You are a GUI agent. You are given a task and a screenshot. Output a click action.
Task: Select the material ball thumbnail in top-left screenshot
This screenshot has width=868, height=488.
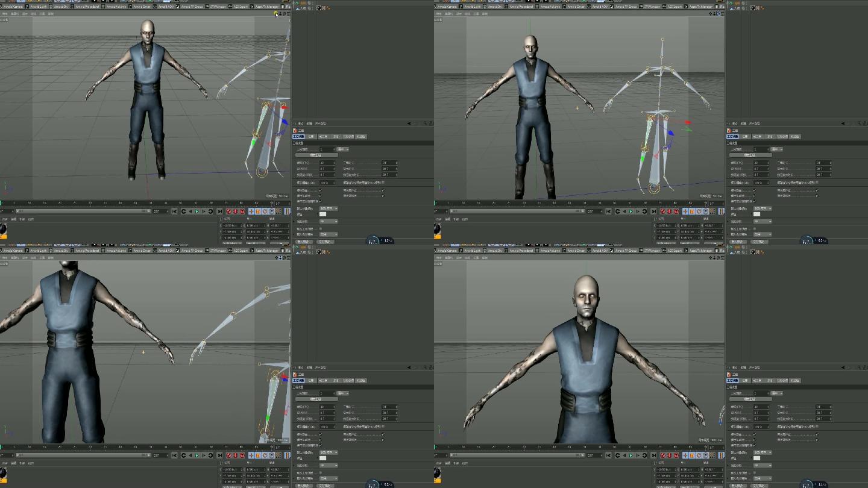(x=3, y=230)
